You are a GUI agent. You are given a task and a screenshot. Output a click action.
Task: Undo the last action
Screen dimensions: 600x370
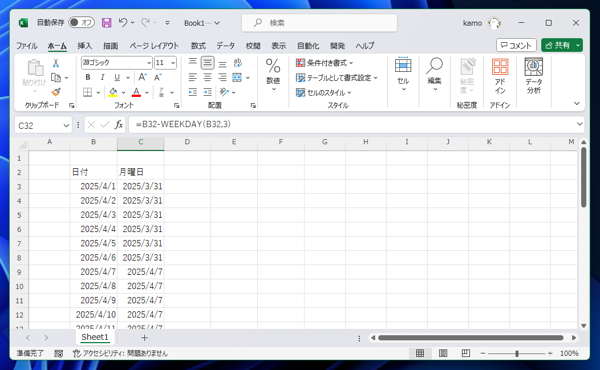click(123, 23)
